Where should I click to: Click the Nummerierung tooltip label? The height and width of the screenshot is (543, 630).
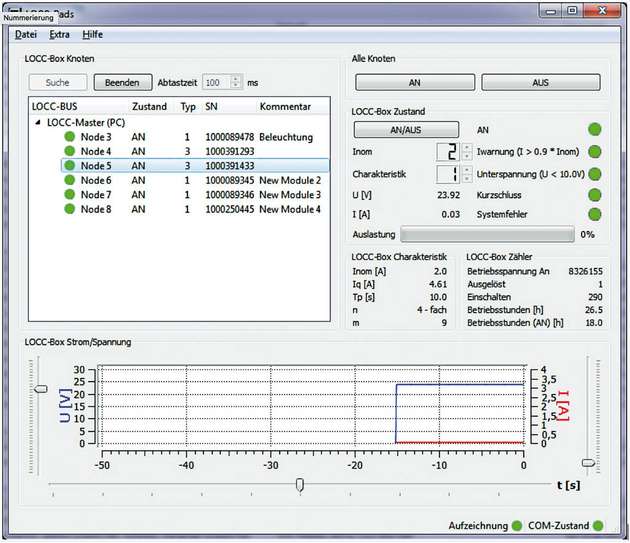tap(28, 18)
